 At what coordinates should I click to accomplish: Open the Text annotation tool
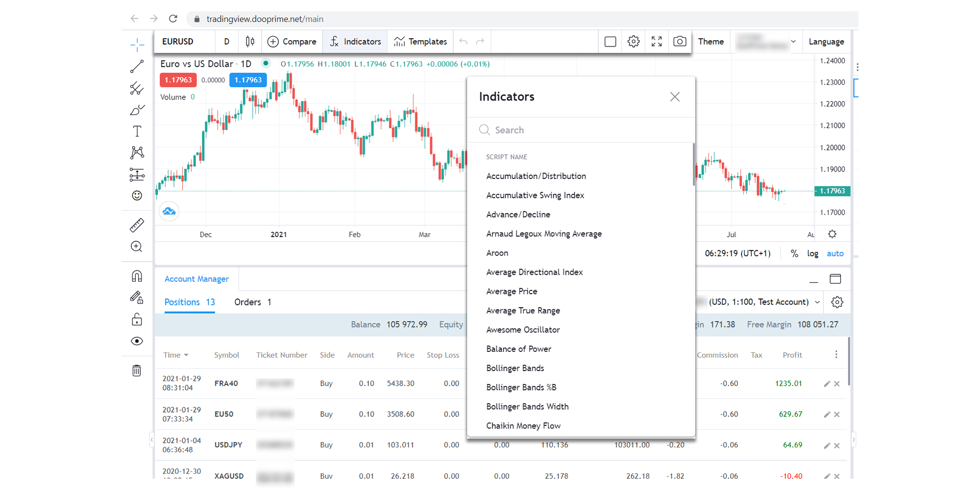point(137,131)
